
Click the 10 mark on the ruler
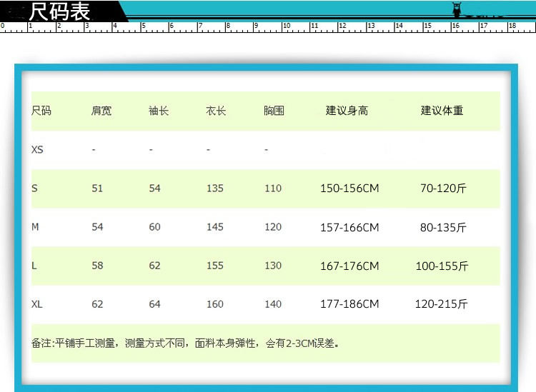[286, 26]
